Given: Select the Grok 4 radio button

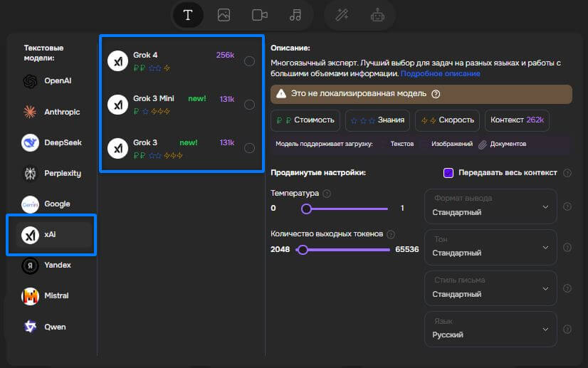Looking at the screenshot, I should pyautogui.click(x=249, y=61).
